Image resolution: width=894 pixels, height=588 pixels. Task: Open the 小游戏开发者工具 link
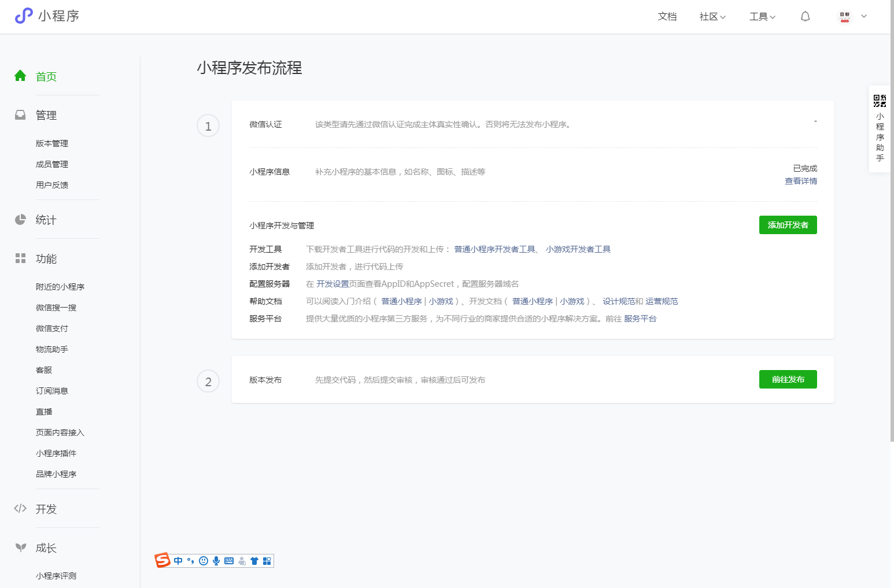pyautogui.click(x=578, y=249)
